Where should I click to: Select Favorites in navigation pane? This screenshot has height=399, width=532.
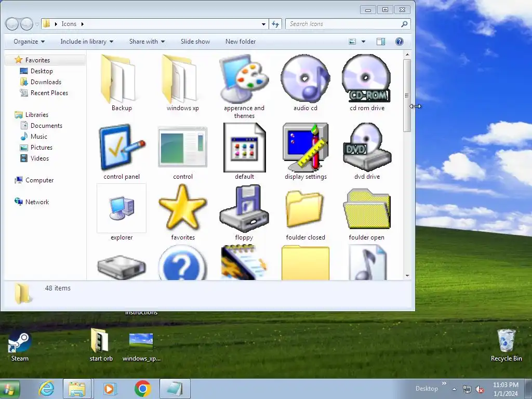pos(37,60)
